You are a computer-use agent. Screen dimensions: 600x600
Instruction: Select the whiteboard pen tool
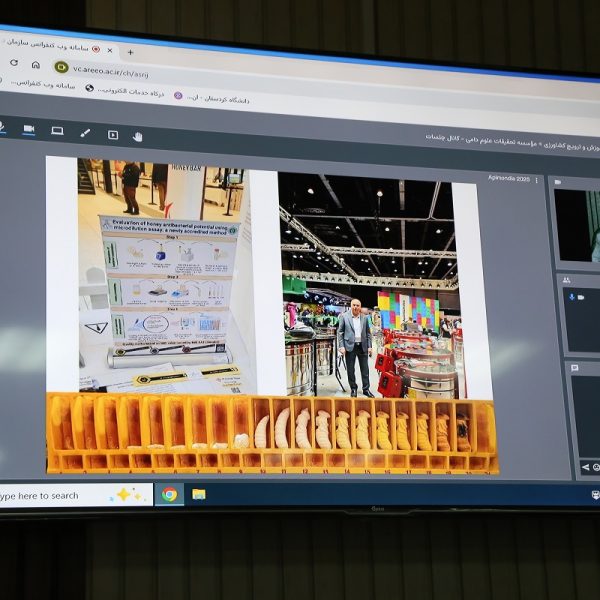coord(85,133)
